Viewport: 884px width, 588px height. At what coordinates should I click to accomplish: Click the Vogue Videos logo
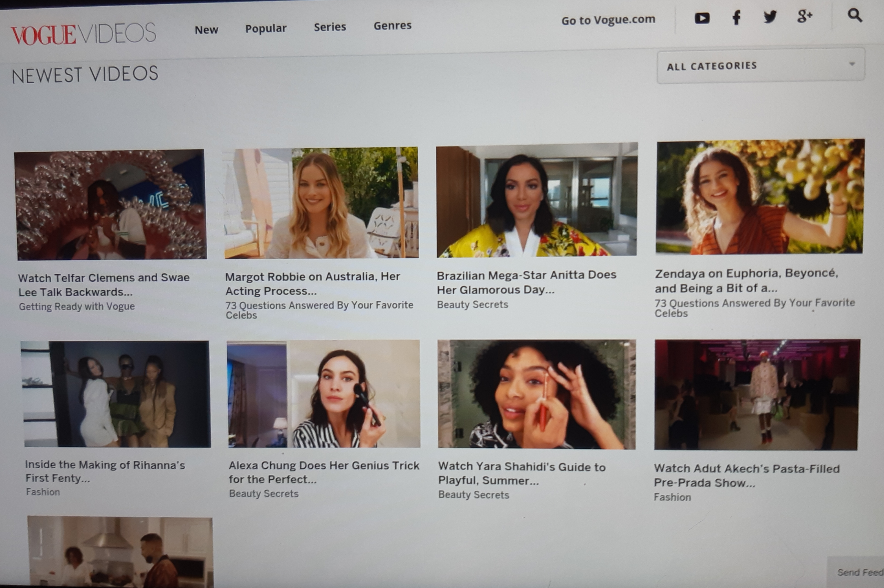click(x=83, y=34)
